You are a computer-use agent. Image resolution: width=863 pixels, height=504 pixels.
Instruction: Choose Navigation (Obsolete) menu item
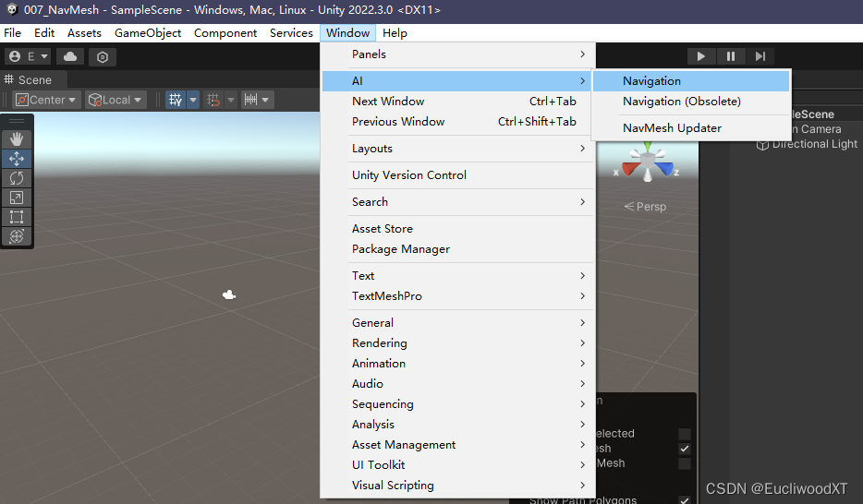[691, 102]
